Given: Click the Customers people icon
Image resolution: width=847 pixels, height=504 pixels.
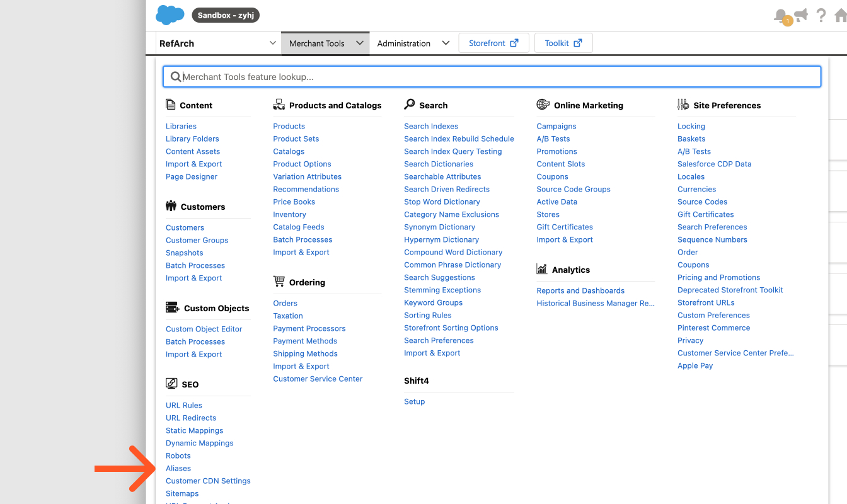Looking at the screenshot, I should [171, 206].
